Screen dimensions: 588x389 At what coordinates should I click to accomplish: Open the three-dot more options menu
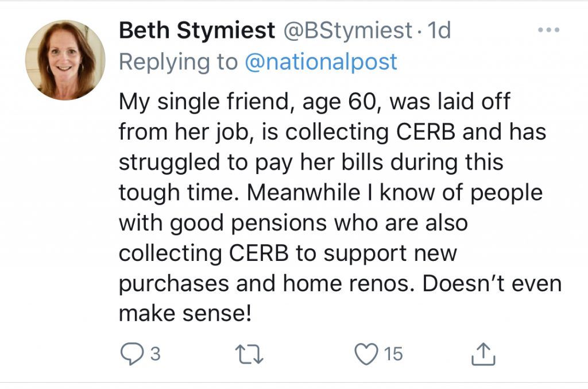(x=548, y=30)
